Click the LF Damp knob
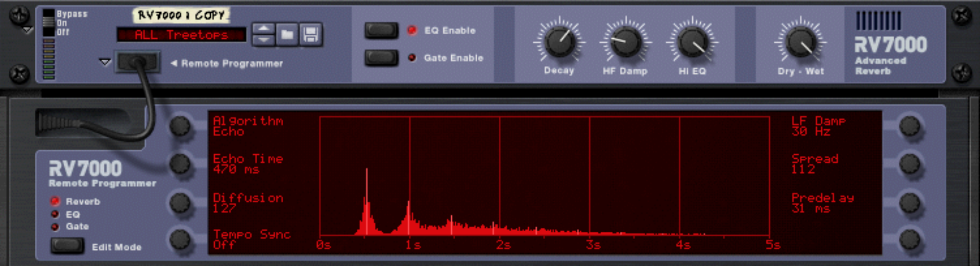The height and width of the screenshot is (266, 980). [909, 126]
